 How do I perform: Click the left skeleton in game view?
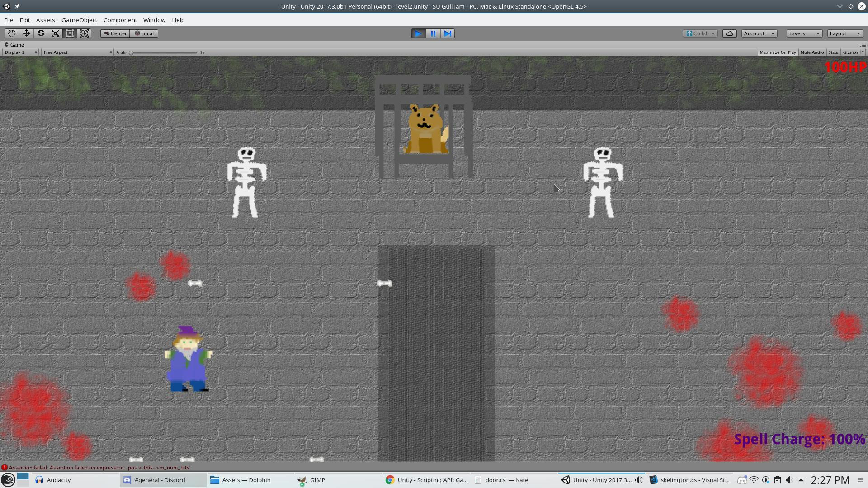[x=246, y=182]
